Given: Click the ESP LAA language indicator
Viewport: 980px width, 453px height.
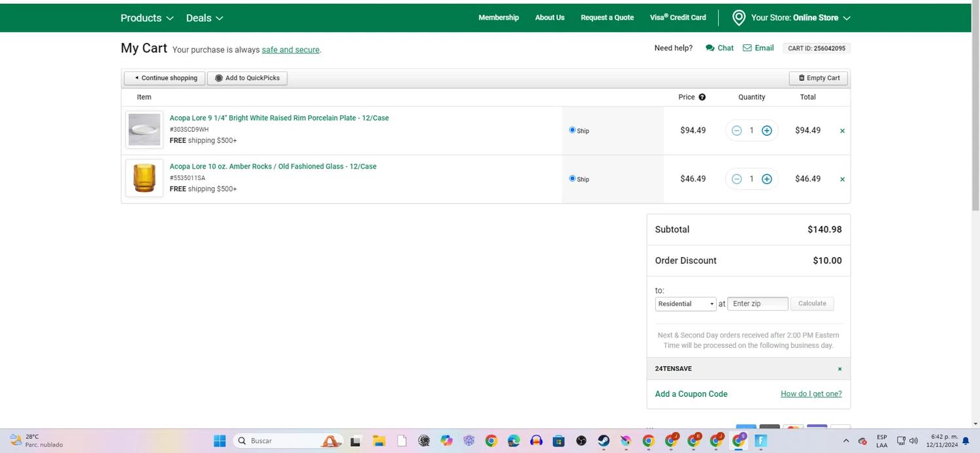Looking at the screenshot, I should (x=882, y=441).
